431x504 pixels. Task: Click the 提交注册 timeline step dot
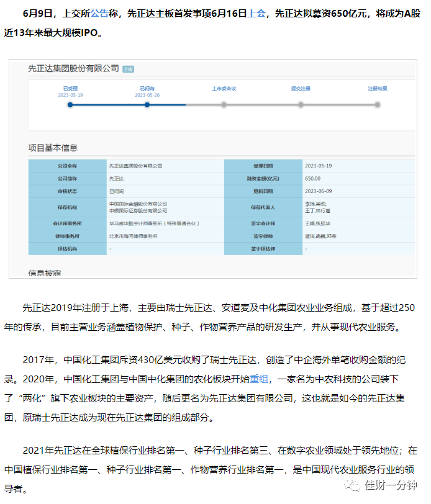(301, 105)
